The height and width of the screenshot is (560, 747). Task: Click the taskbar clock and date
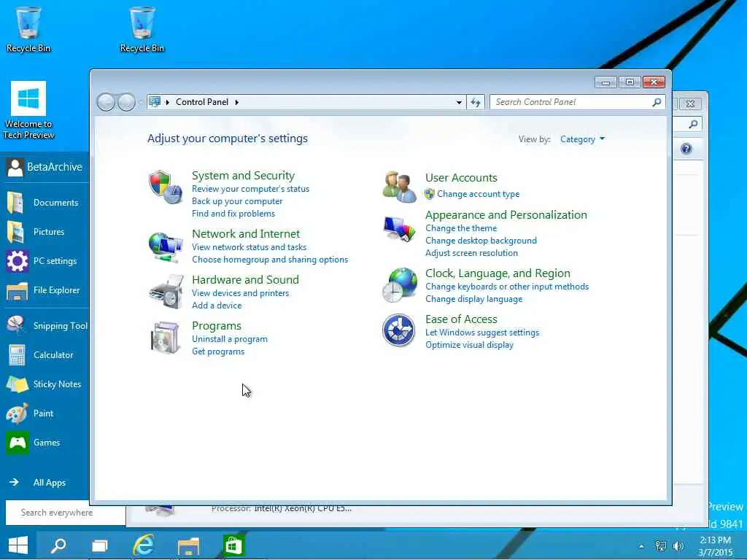[x=715, y=546]
